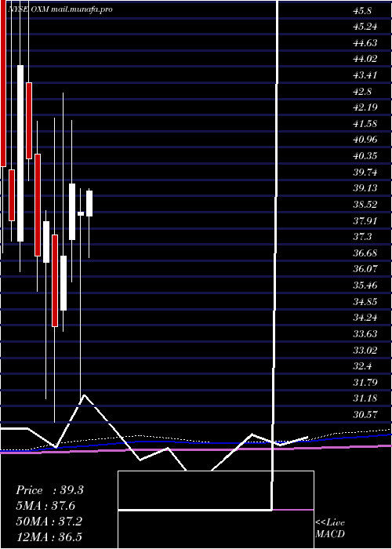Select the tallest white candlestick body
This screenshot has height=549, width=392.
pos(20,153)
